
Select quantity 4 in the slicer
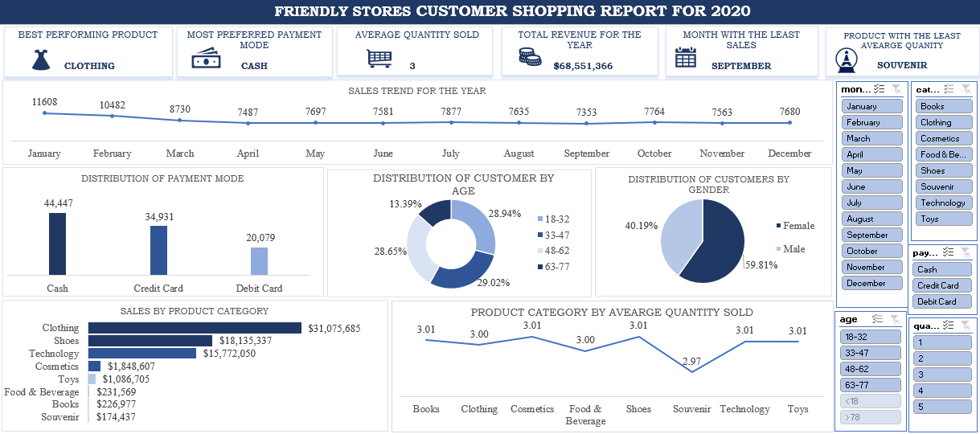click(942, 391)
